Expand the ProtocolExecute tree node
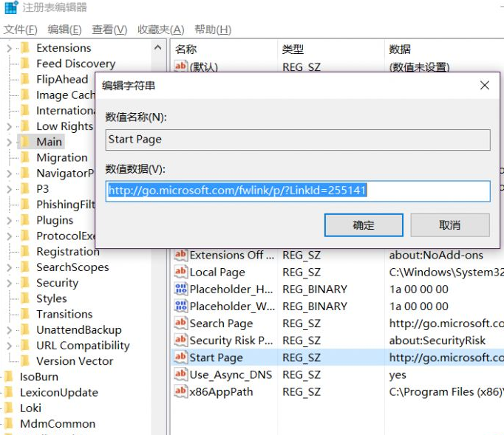 click(10, 236)
